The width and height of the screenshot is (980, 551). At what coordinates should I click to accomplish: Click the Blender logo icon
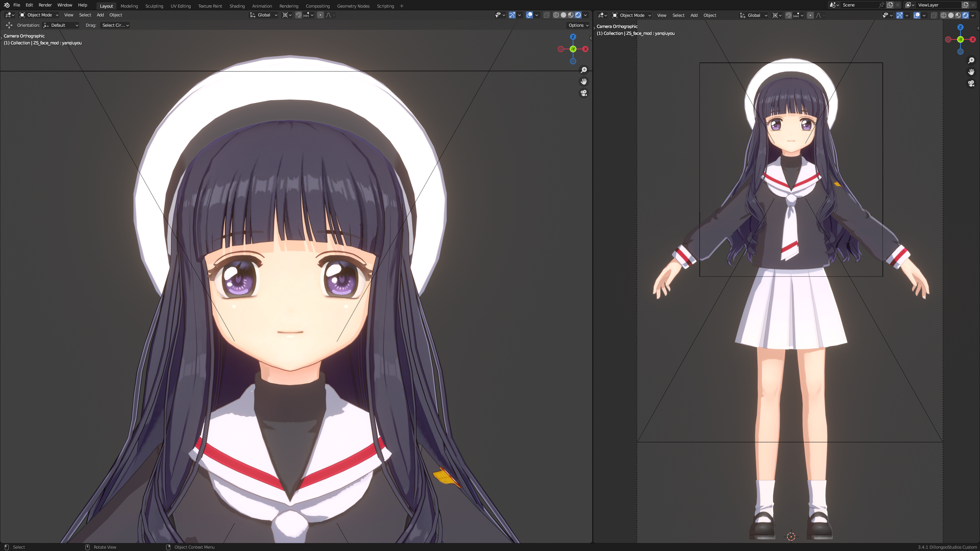pos(7,5)
